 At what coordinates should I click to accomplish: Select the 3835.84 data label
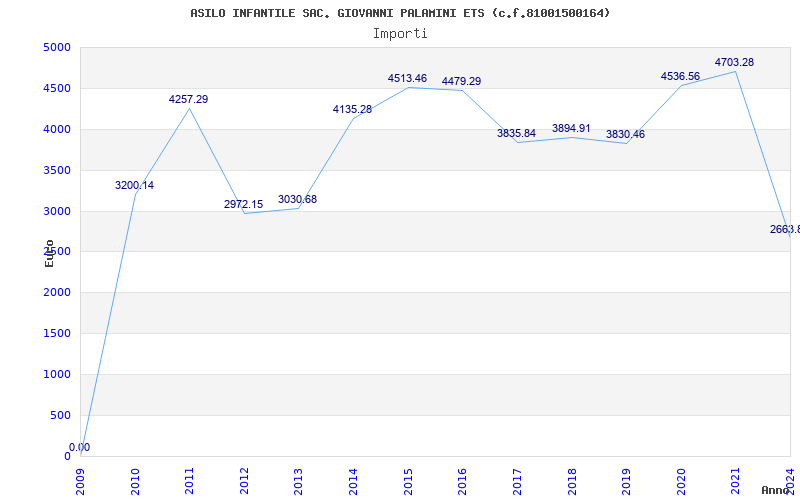point(516,133)
